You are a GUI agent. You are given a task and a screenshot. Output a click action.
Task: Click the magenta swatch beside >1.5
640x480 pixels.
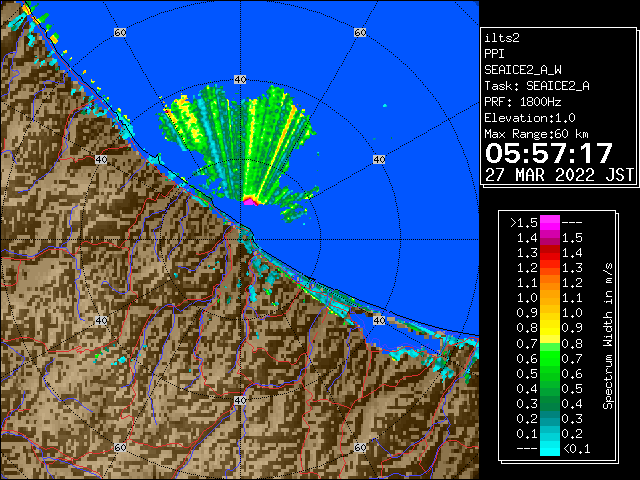[x=550, y=223]
